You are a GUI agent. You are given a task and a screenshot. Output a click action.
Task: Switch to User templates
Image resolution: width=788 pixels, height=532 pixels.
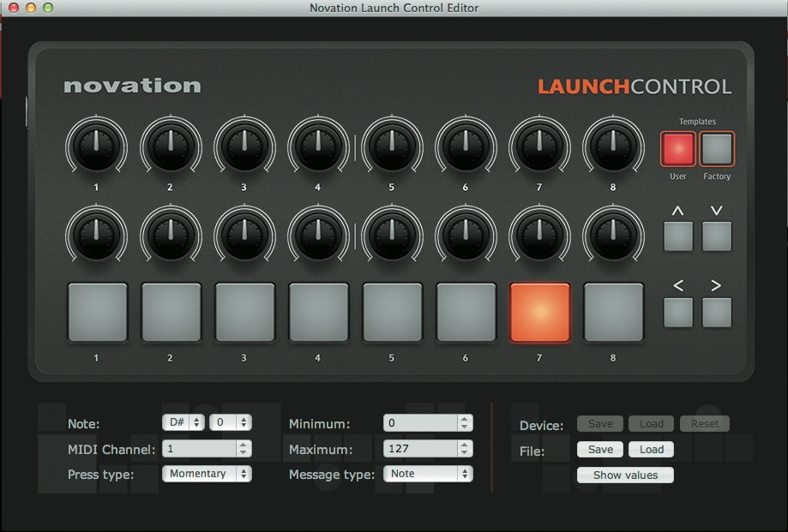click(678, 149)
